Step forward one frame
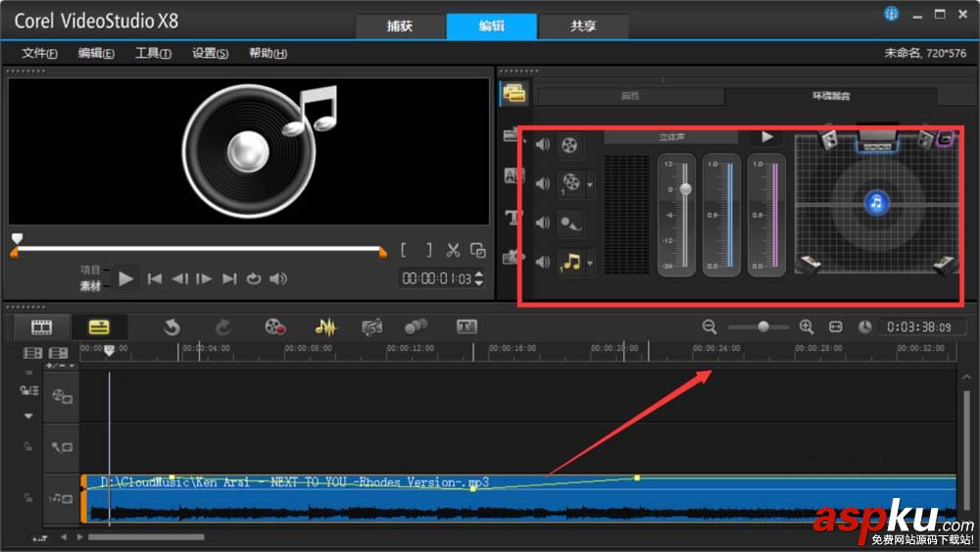 [205, 278]
